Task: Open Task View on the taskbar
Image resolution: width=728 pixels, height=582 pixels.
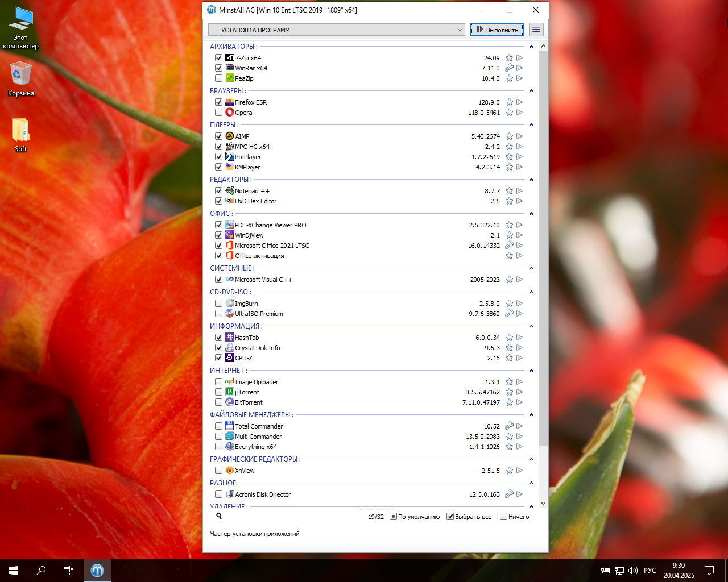Action: [x=68, y=571]
